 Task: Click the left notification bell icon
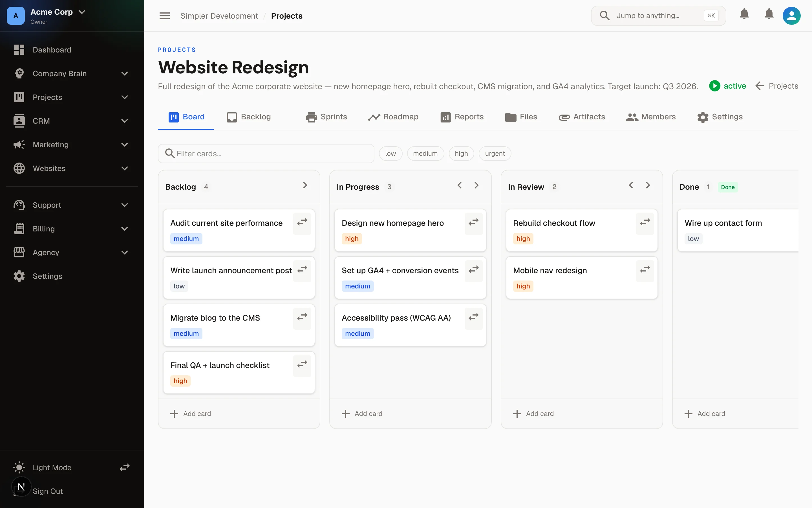[744, 14]
